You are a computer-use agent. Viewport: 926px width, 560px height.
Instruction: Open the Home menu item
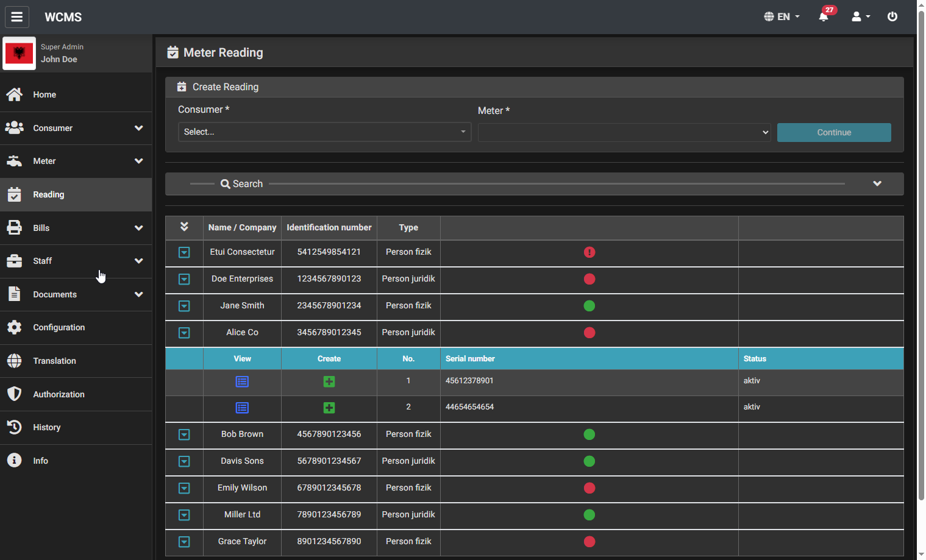(x=76, y=94)
